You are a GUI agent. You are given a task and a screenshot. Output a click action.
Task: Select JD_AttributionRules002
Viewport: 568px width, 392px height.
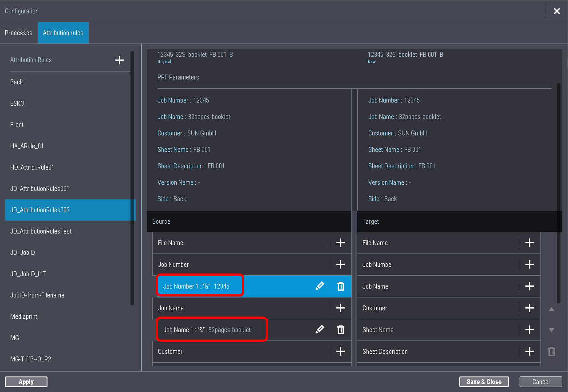(x=70, y=210)
